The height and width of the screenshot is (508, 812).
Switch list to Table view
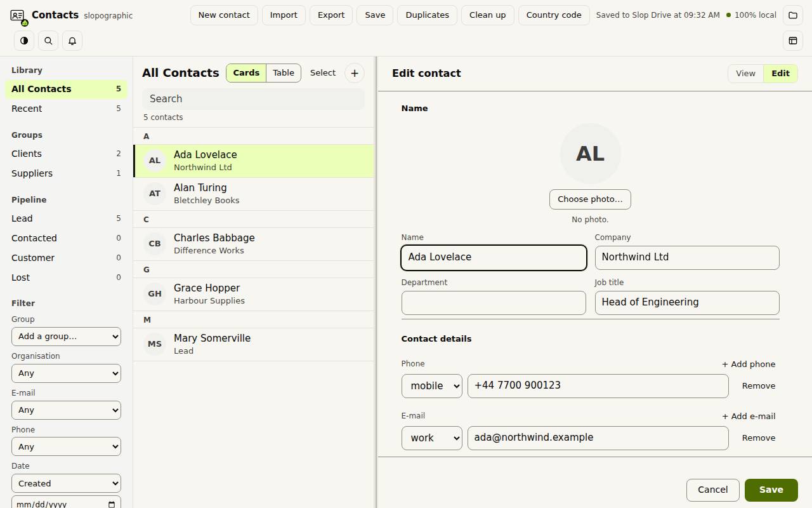(284, 73)
